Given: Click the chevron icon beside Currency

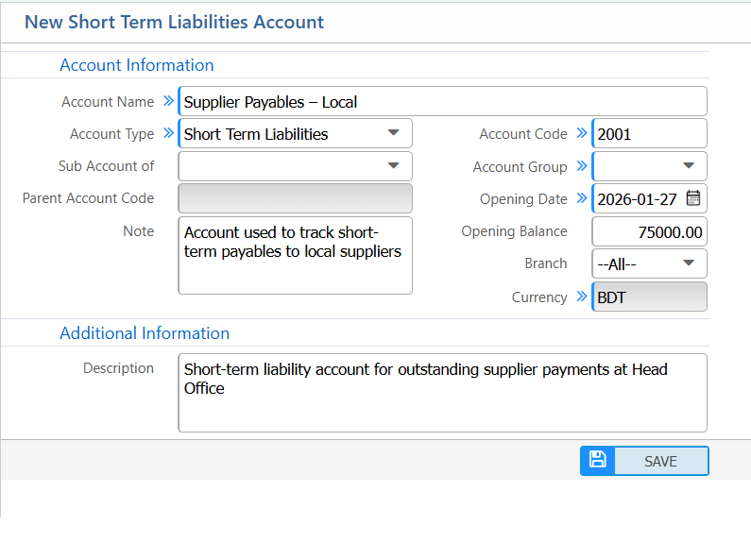Looking at the screenshot, I should pos(582,297).
